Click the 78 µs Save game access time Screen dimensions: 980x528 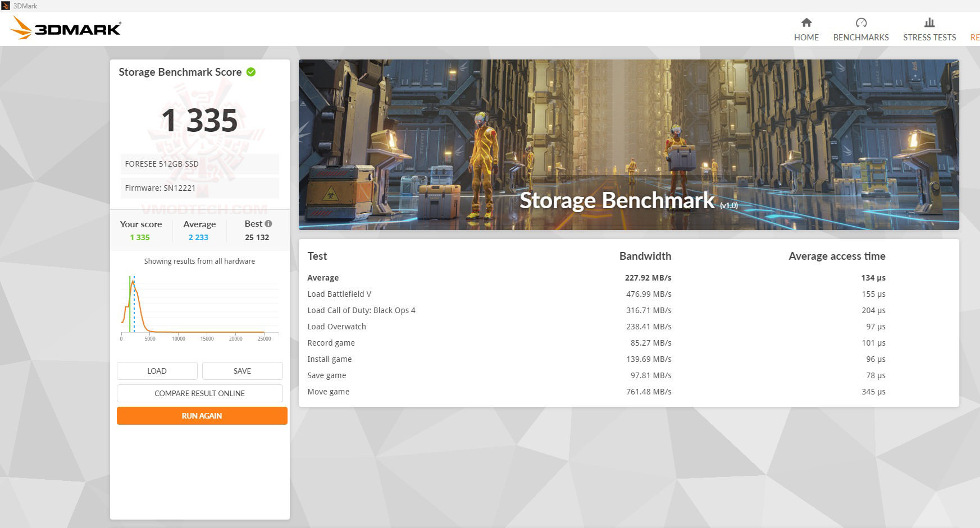click(x=876, y=375)
